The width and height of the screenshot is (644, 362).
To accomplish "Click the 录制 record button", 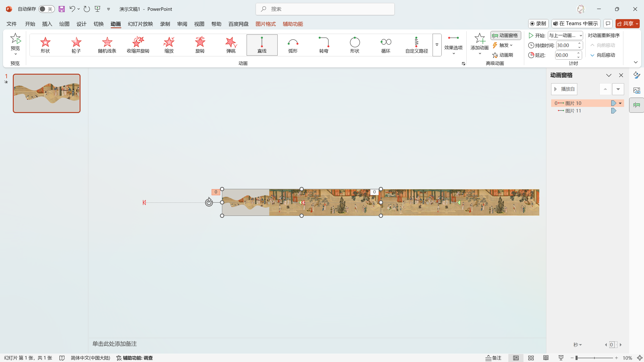I will pyautogui.click(x=538, y=24).
